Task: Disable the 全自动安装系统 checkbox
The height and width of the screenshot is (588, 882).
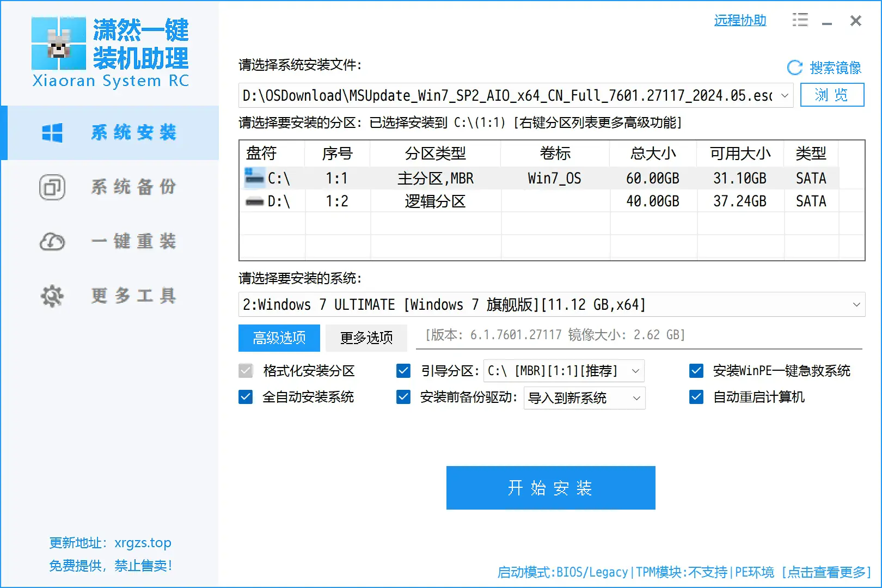Action: (246, 397)
